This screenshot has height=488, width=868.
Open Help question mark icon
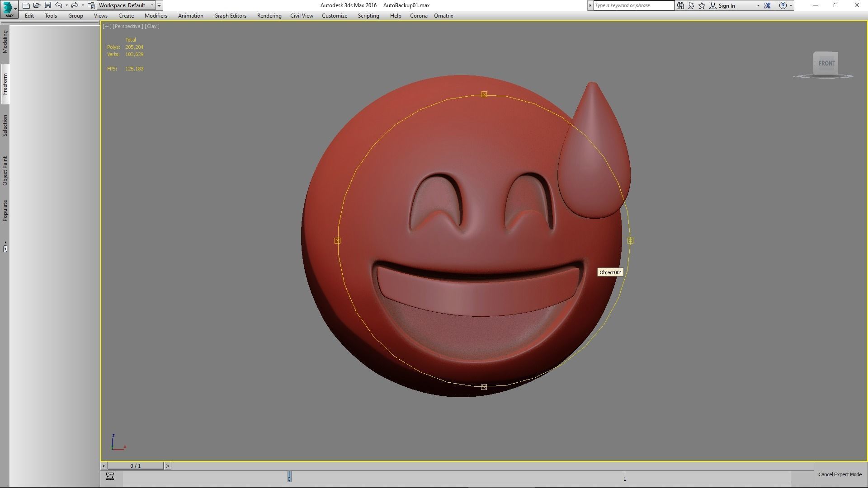pyautogui.click(x=783, y=5)
